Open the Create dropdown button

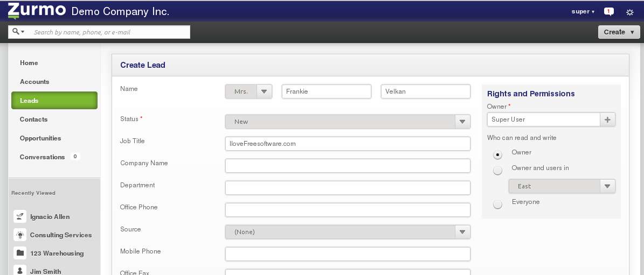(x=619, y=32)
